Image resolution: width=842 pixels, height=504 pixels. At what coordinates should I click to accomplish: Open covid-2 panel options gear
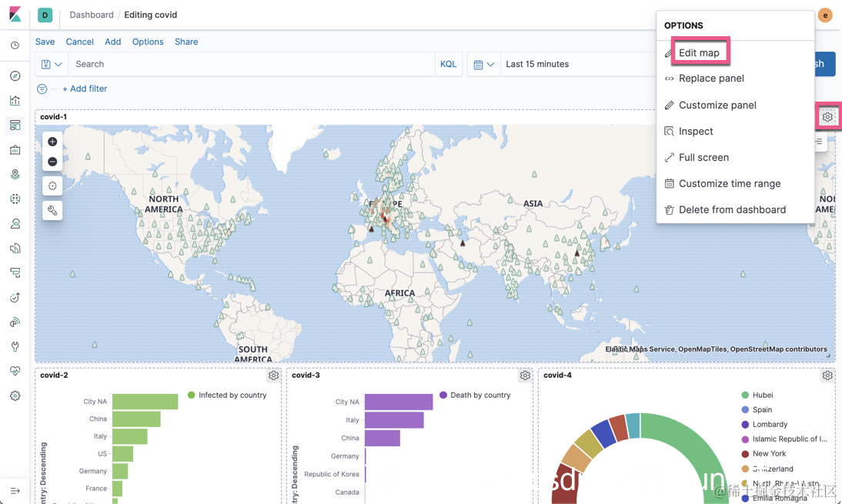(x=273, y=375)
